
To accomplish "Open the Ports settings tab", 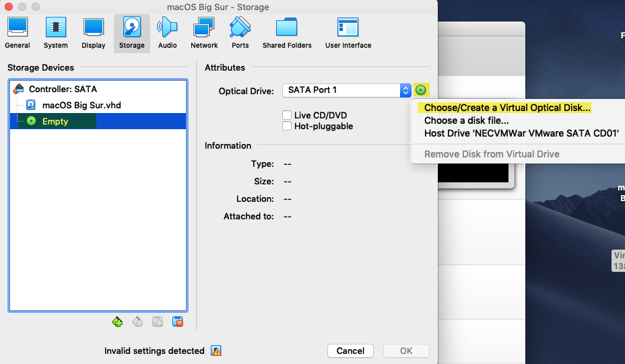I will pyautogui.click(x=240, y=34).
